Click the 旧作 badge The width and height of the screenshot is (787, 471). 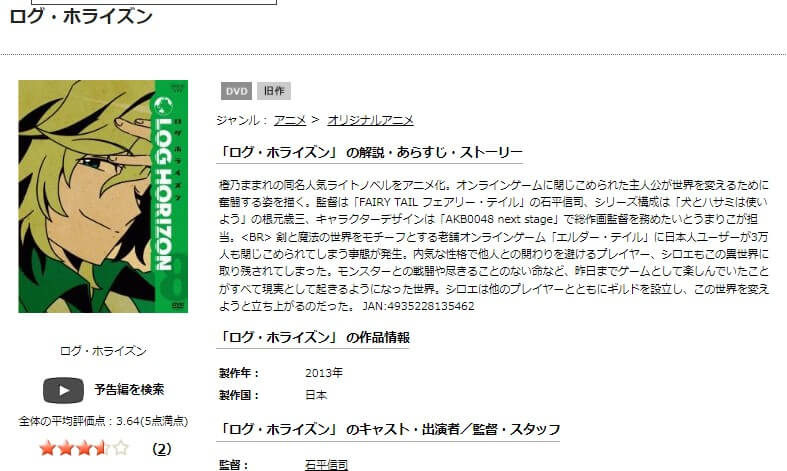pos(274,91)
